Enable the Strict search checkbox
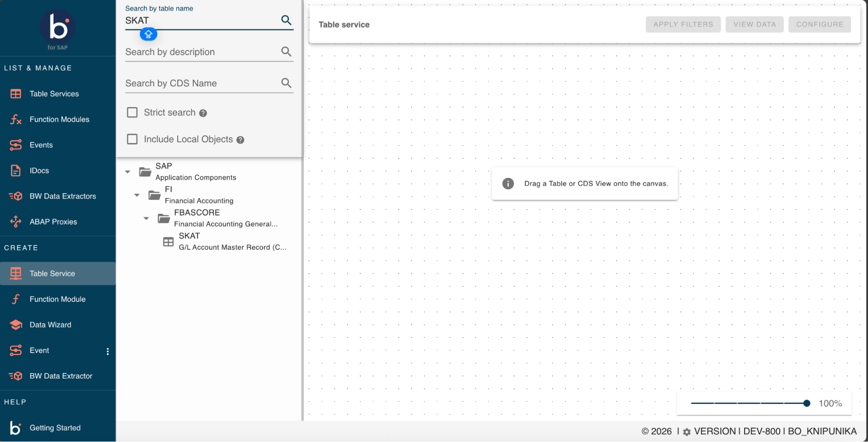Image resolution: width=868 pixels, height=442 pixels. [132, 113]
